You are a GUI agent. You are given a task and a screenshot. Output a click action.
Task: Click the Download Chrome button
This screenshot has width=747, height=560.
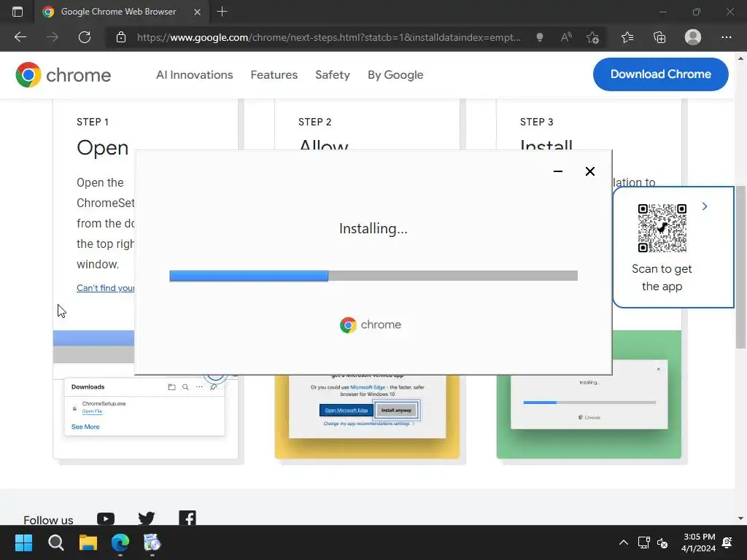(x=660, y=74)
